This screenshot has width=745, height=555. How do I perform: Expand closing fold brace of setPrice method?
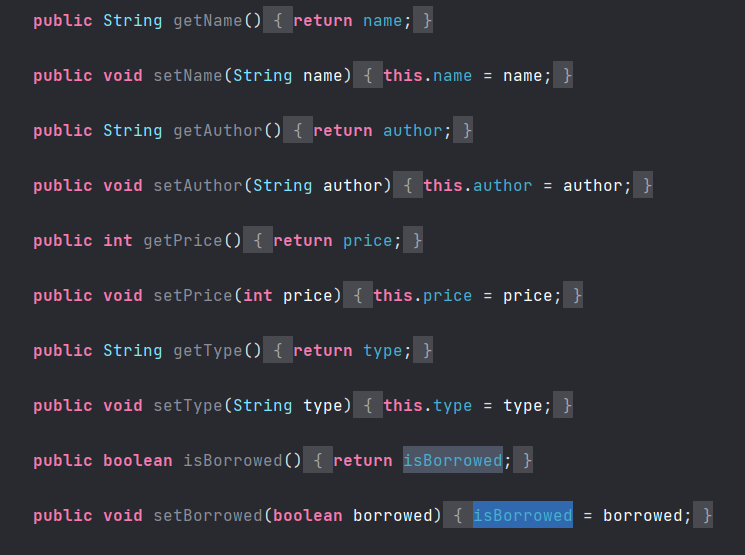pyautogui.click(x=573, y=296)
